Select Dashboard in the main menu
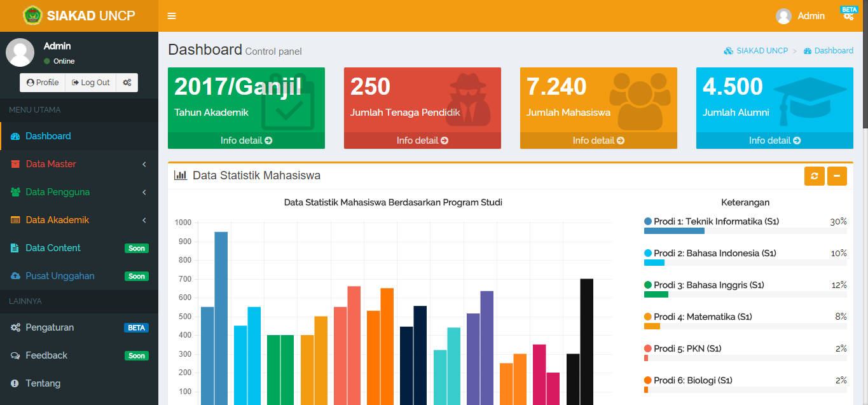The height and width of the screenshot is (405, 868). (79, 136)
